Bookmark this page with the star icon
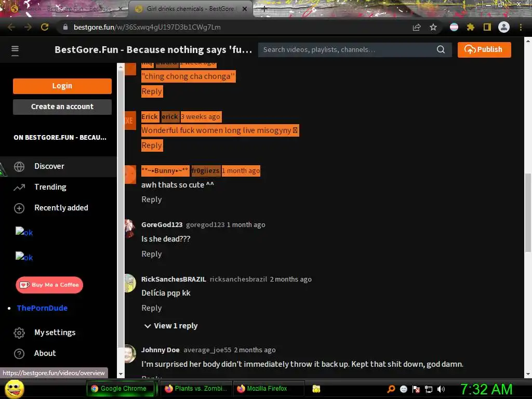Viewport: 532px width, 399px height. (433, 28)
